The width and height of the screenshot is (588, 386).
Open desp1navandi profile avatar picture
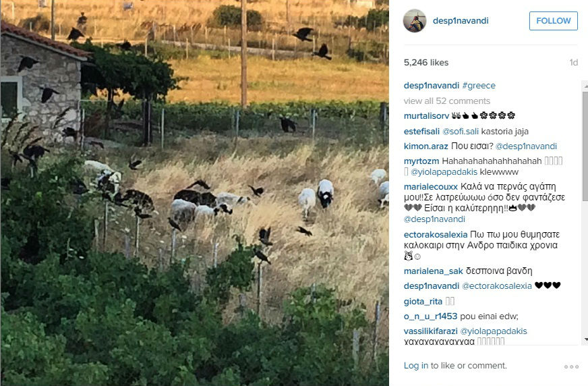coord(415,21)
